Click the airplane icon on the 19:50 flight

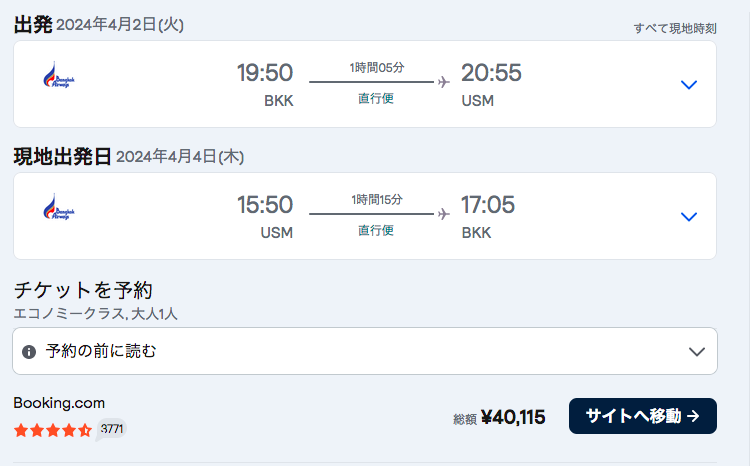[x=444, y=82]
